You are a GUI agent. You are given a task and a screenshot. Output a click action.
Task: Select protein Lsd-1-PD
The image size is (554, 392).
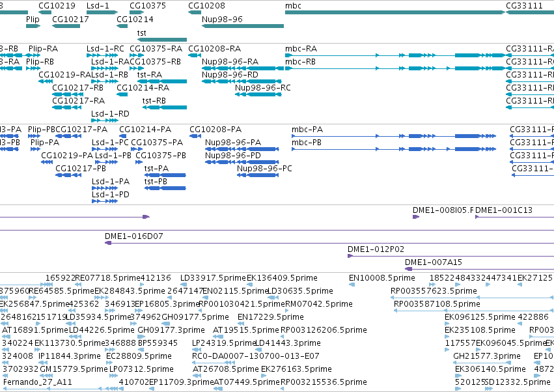coord(105,201)
